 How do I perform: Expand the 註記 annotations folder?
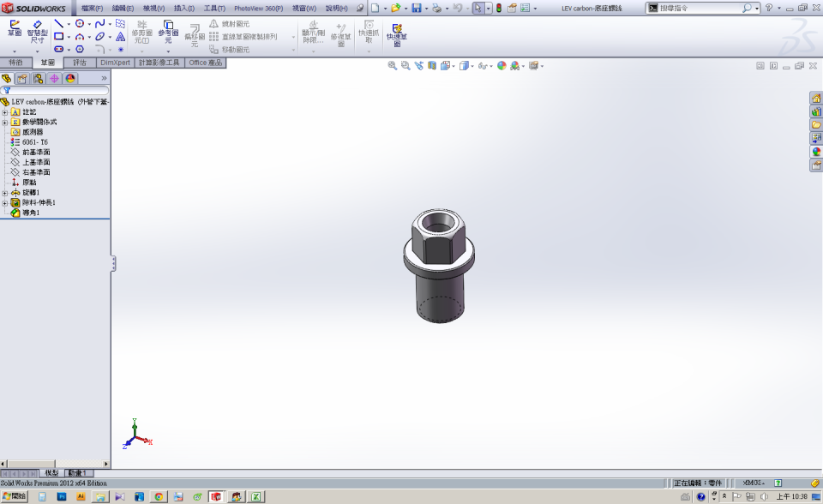(x=5, y=112)
